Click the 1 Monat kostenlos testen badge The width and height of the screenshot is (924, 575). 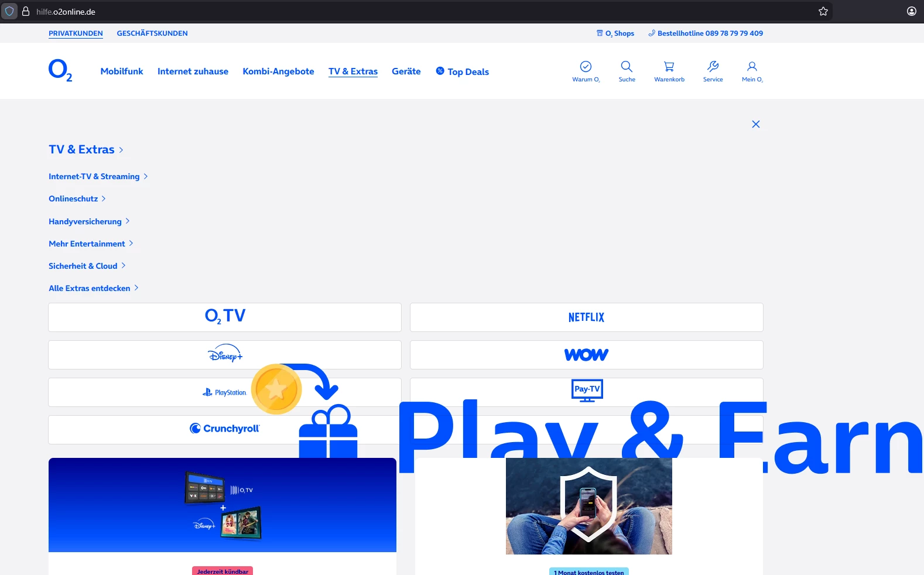tap(589, 571)
